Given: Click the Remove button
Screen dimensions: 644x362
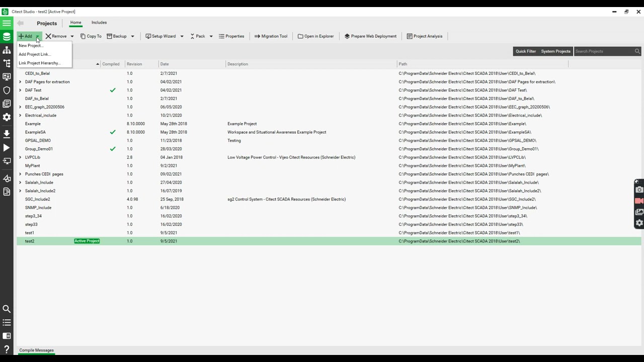Looking at the screenshot, I should pyautogui.click(x=56, y=36).
